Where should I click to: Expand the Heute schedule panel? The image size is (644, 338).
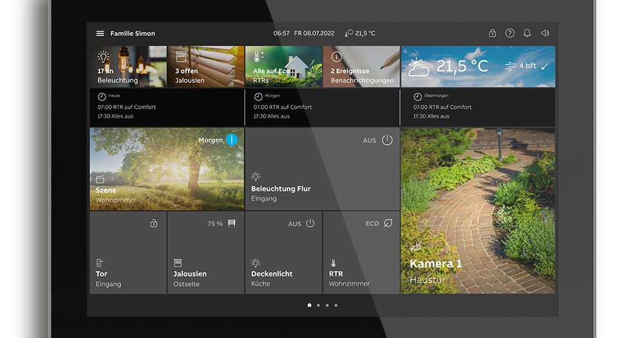tap(167, 107)
